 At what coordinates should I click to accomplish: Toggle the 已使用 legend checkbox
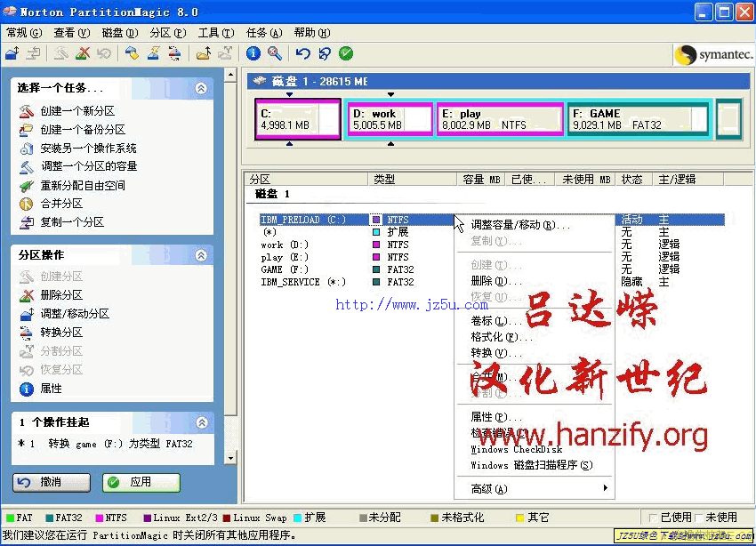click(x=653, y=518)
